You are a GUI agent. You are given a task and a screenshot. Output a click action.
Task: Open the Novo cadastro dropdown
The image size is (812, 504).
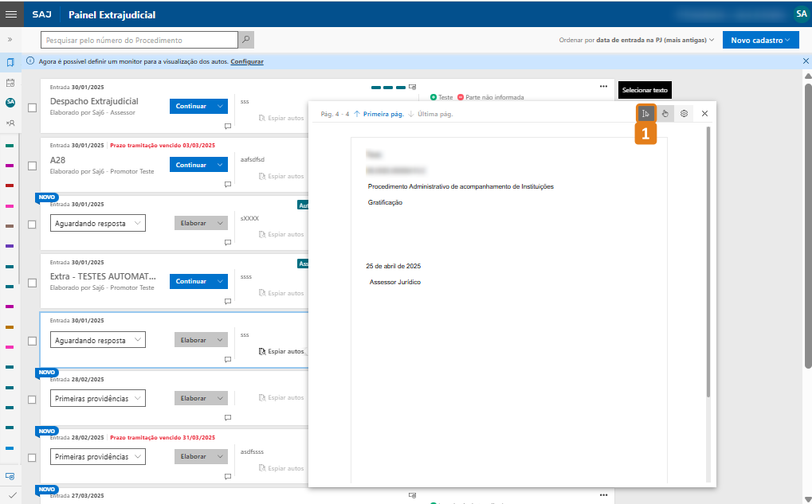(x=760, y=40)
